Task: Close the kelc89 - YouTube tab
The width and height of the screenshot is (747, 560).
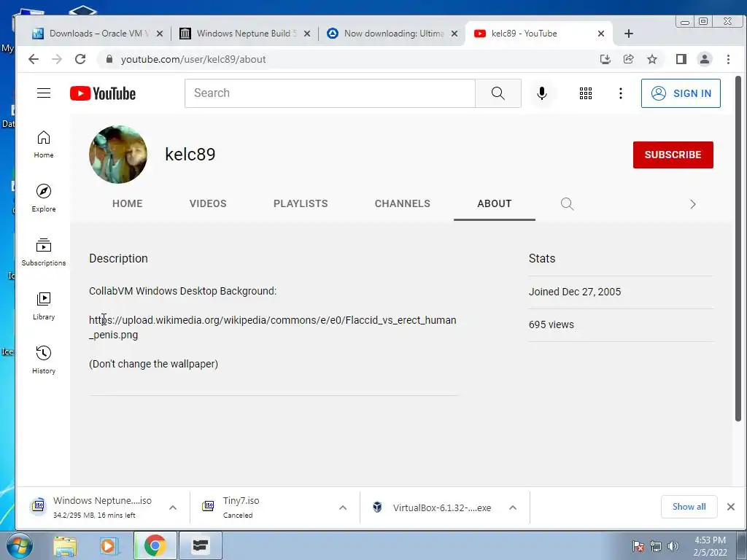Action: (x=601, y=34)
